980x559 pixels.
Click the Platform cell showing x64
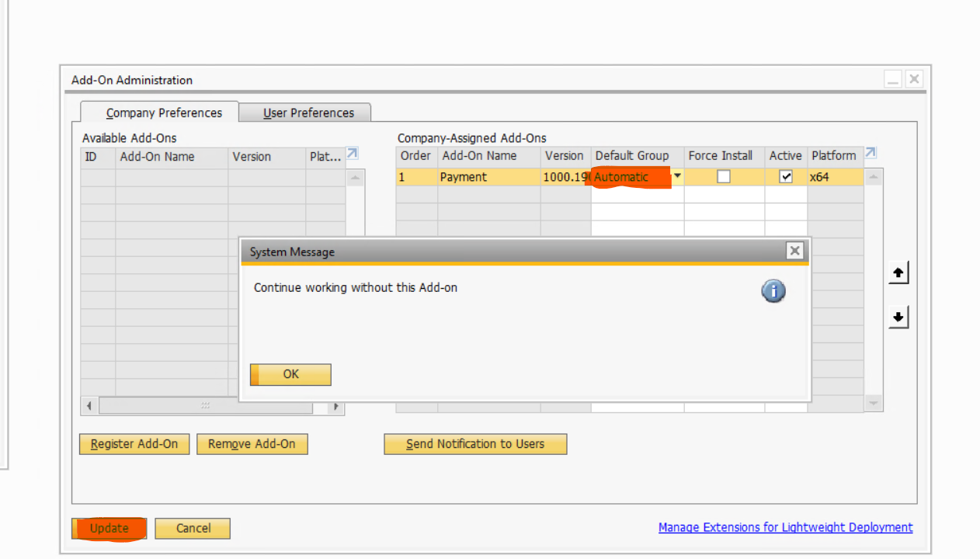(x=836, y=177)
